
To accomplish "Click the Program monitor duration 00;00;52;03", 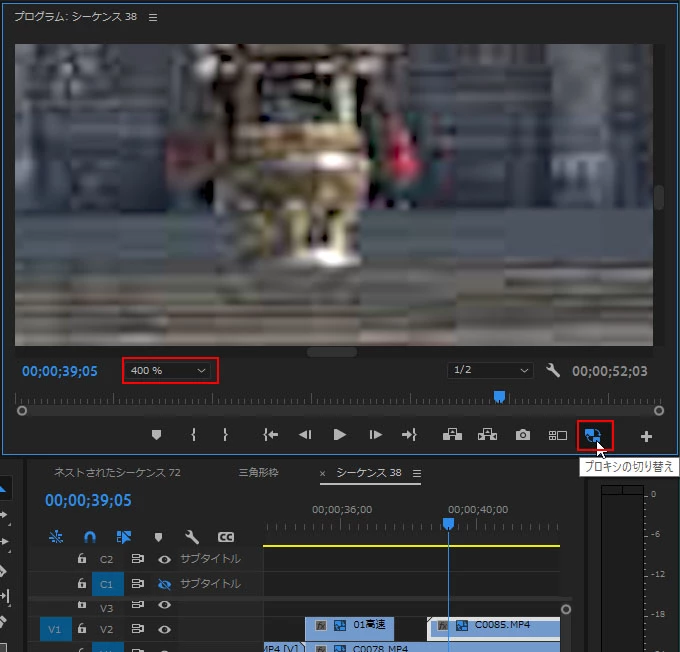I will click(610, 371).
